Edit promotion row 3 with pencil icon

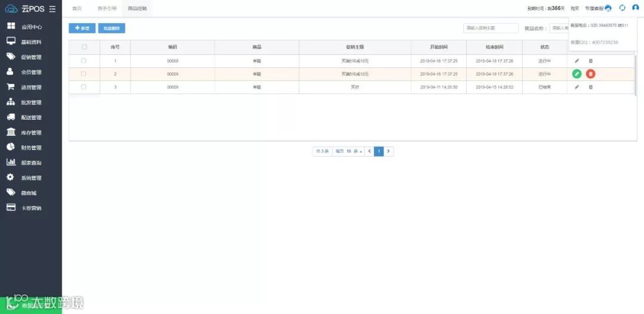click(577, 87)
